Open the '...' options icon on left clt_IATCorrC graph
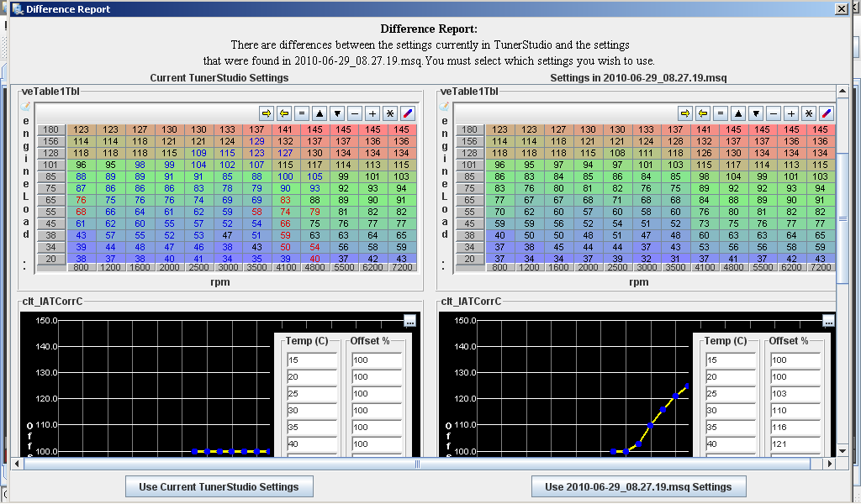 click(x=409, y=321)
